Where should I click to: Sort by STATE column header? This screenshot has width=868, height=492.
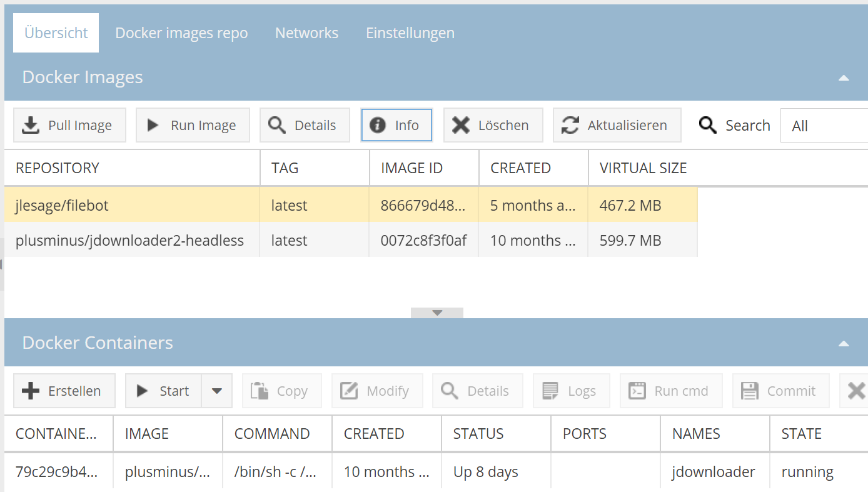(x=819, y=433)
